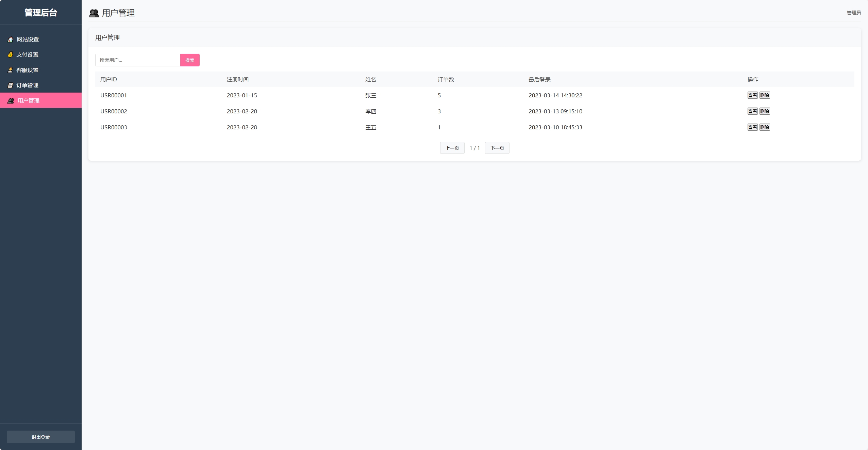Click the users icon in the page header
Viewport: 868px width, 450px height.
[x=94, y=13]
